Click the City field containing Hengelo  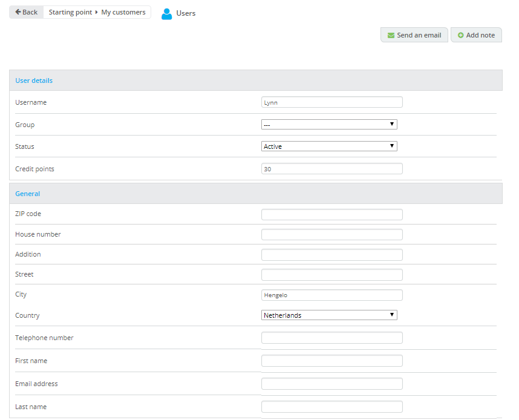point(331,295)
